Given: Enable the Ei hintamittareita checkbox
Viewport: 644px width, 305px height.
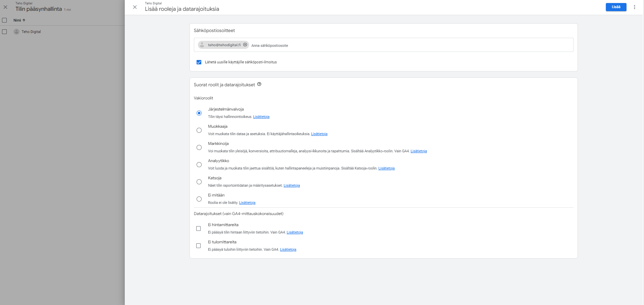Looking at the screenshot, I should [x=199, y=228].
